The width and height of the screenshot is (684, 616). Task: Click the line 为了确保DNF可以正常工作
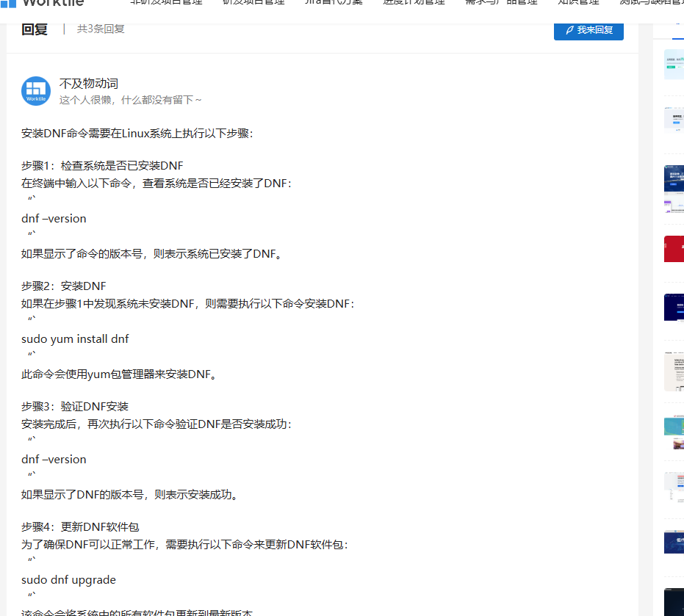(184, 545)
